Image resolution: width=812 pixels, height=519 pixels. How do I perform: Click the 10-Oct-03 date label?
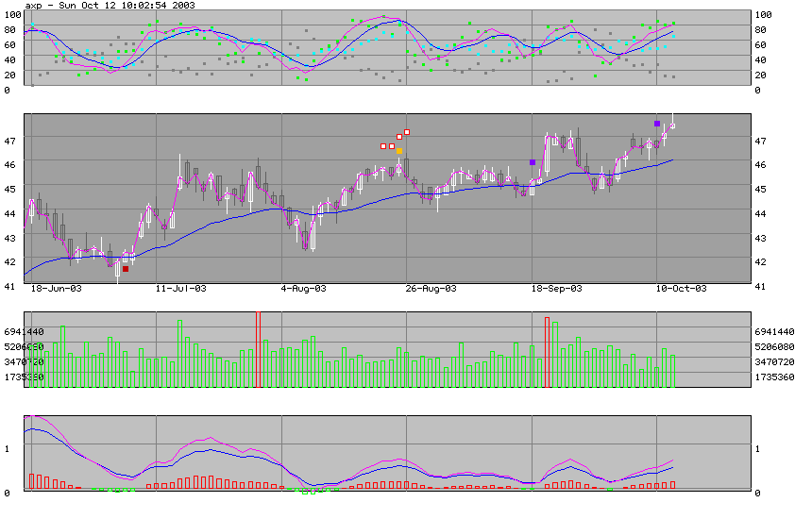point(682,289)
